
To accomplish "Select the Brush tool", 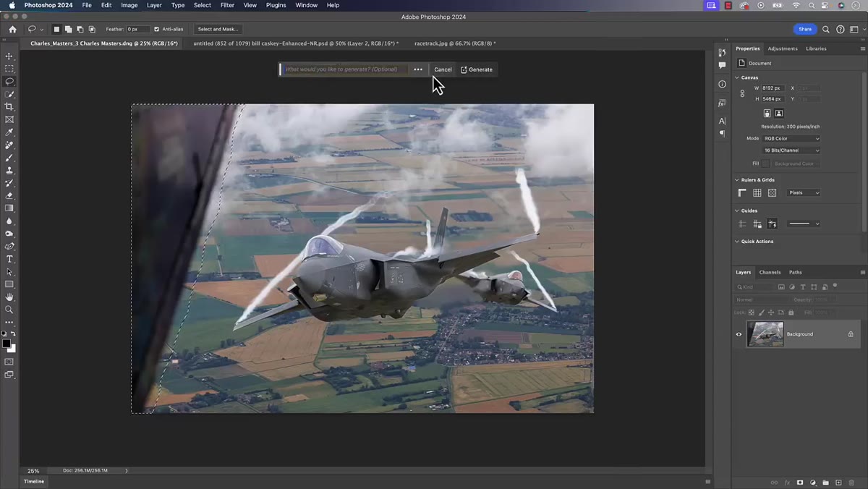I will tap(9, 158).
